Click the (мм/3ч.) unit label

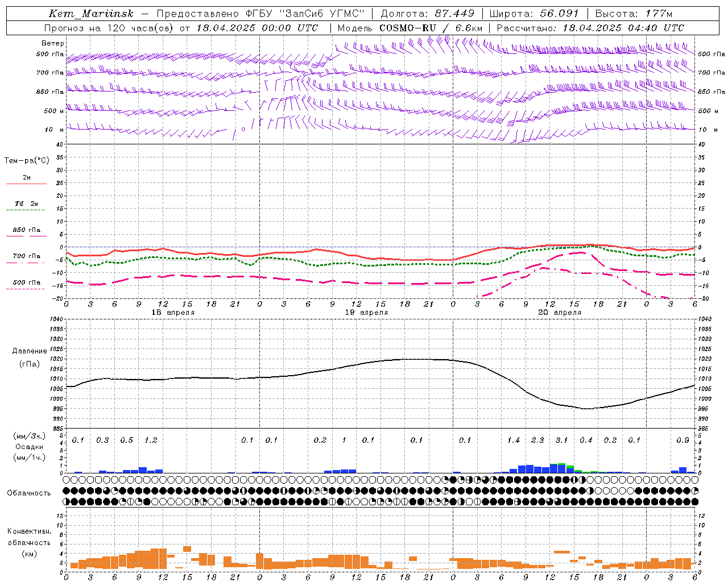30,436
